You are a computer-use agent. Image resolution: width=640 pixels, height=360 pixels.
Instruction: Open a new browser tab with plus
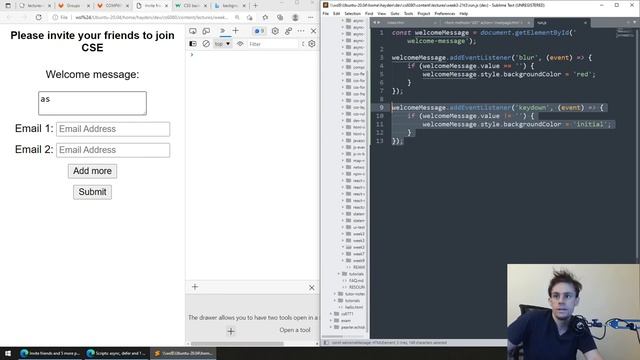pyautogui.click(x=256, y=6)
